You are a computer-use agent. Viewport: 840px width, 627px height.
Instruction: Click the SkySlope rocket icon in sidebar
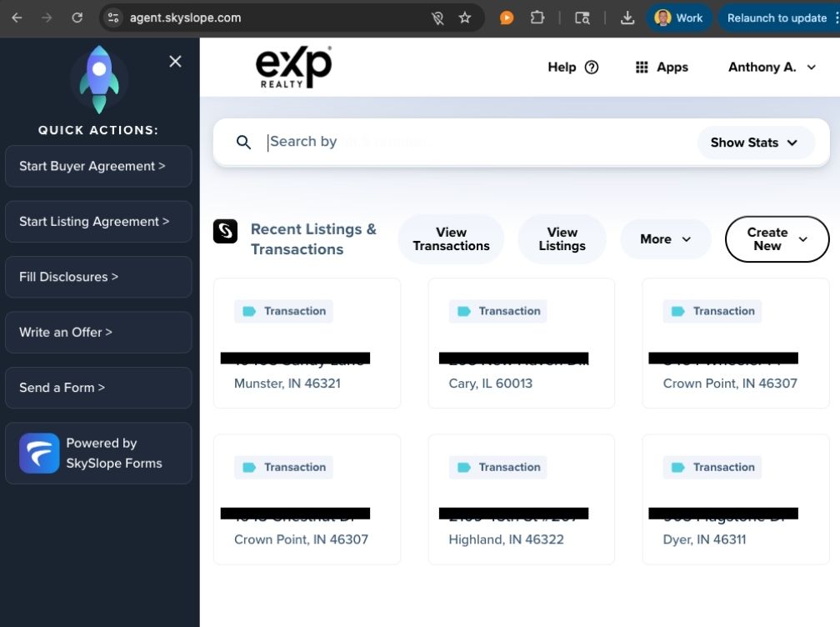coord(97,79)
